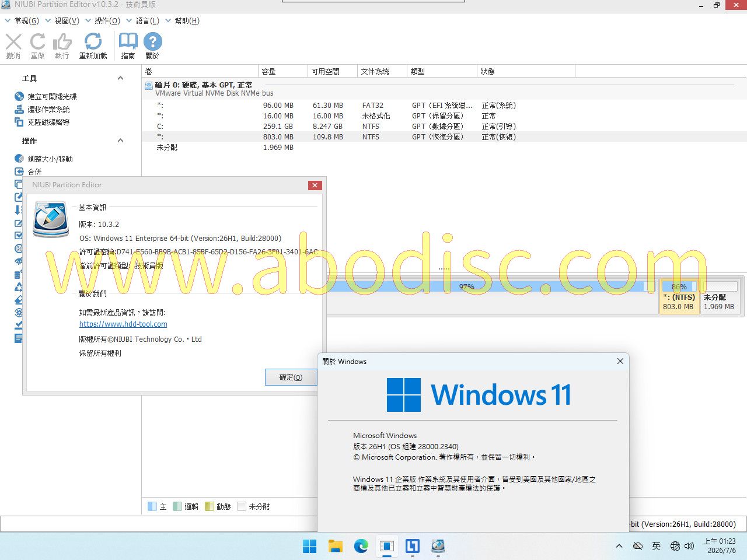Viewport: 747px width, 560px height.
Task: Select the 16.00 MB 未格式化 reserved partition row
Action: (x=444, y=116)
